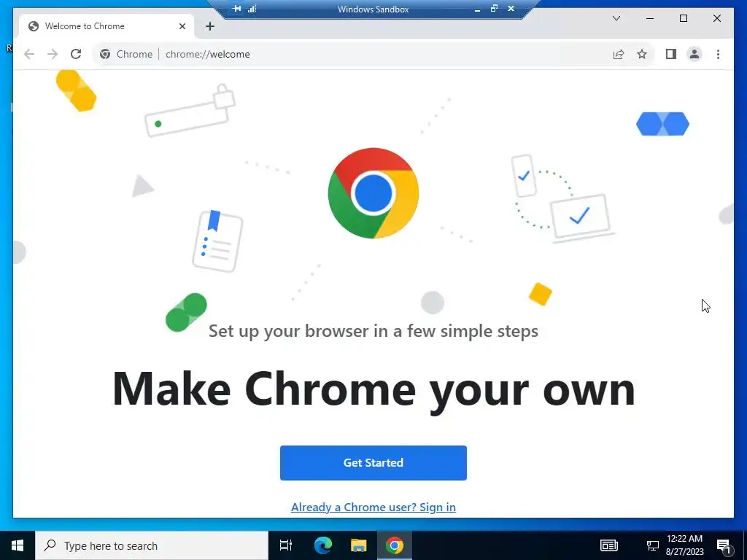Minimize the Chrome window
The image size is (747, 560).
click(x=650, y=18)
